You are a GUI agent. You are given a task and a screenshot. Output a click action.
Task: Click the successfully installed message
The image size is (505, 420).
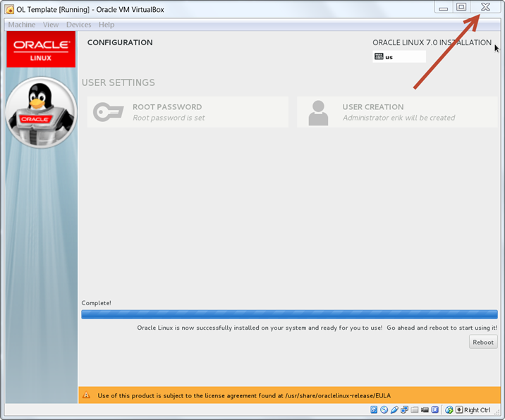317,328
